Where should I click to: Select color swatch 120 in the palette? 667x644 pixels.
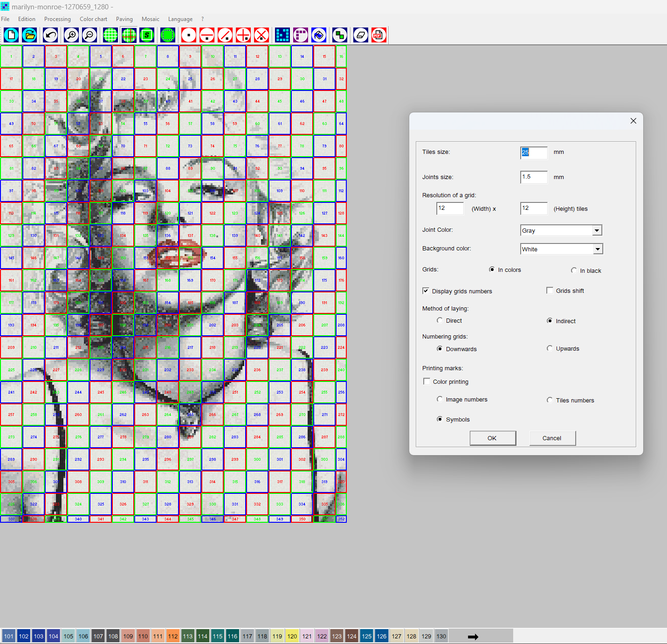pos(292,636)
